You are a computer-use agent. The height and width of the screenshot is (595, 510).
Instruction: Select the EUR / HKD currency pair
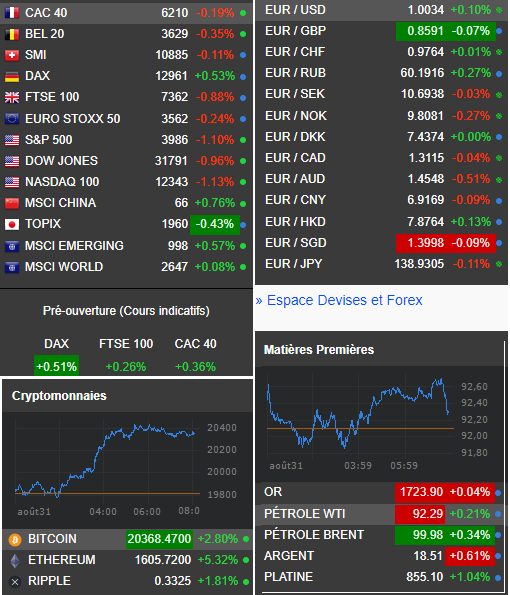coord(295,222)
